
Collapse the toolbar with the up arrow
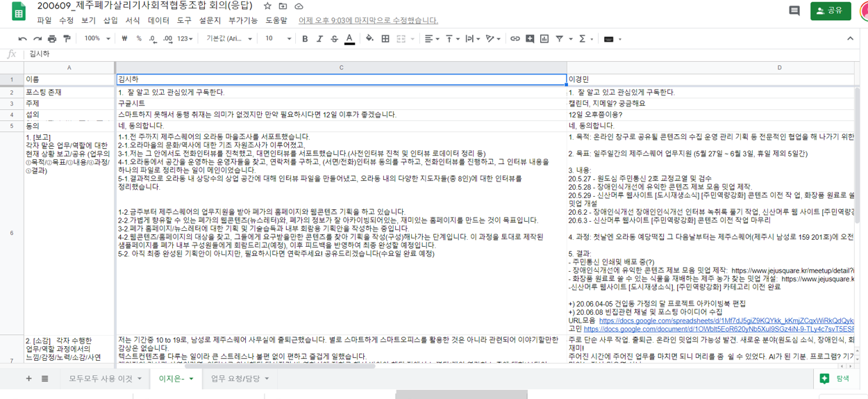(850, 39)
